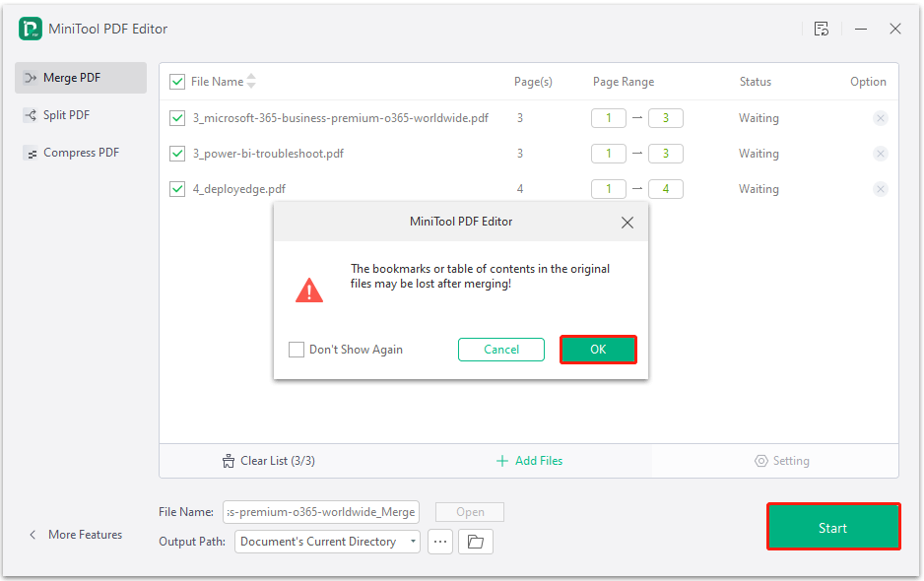Edit start page of 4_deployedge.pdf range
Viewport: 924px width, 581px height.
click(x=609, y=188)
